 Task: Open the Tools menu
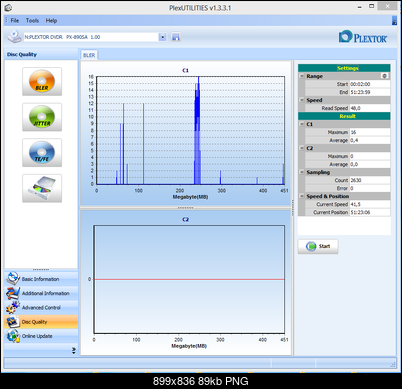32,21
